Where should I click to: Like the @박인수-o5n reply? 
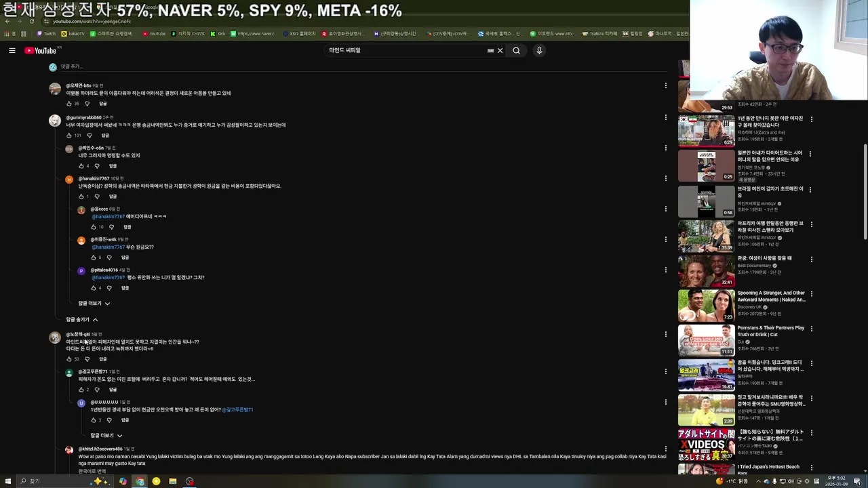pyautogui.click(x=81, y=166)
